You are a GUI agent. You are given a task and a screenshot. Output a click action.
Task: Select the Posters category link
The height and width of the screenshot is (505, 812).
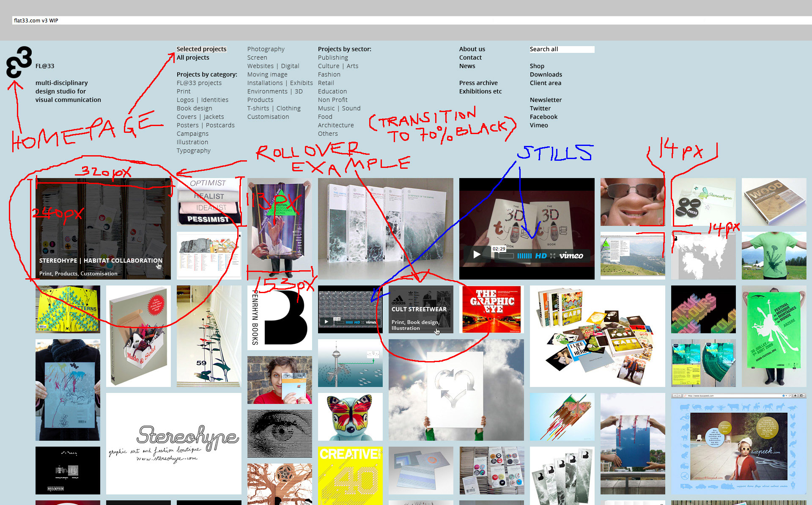pyautogui.click(x=187, y=125)
